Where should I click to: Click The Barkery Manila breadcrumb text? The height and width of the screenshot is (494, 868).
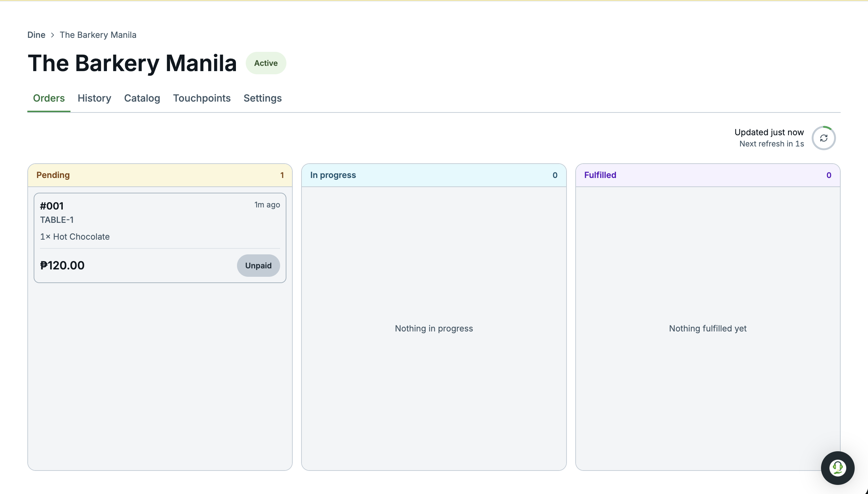click(98, 35)
